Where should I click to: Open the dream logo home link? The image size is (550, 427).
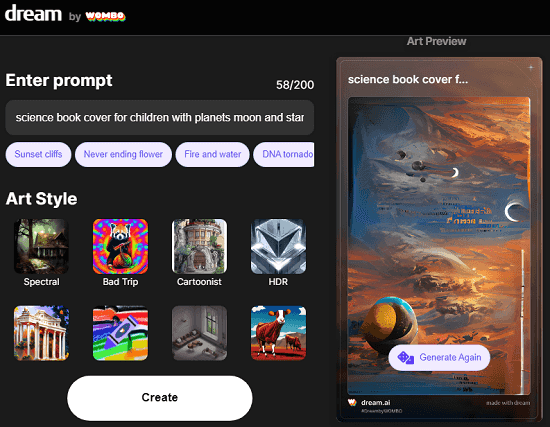tap(33, 14)
